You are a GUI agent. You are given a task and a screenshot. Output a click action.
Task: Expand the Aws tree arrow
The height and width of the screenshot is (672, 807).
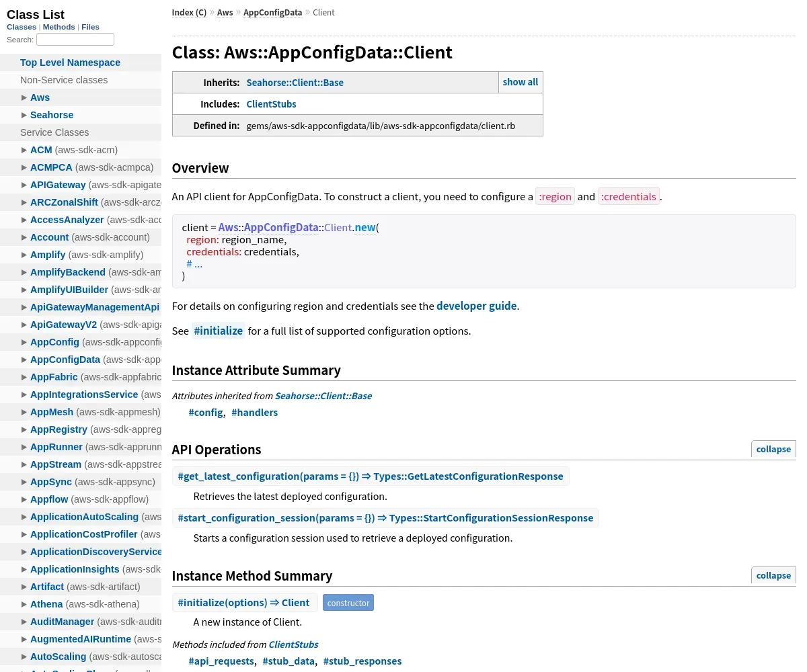pyautogui.click(x=24, y=97)
